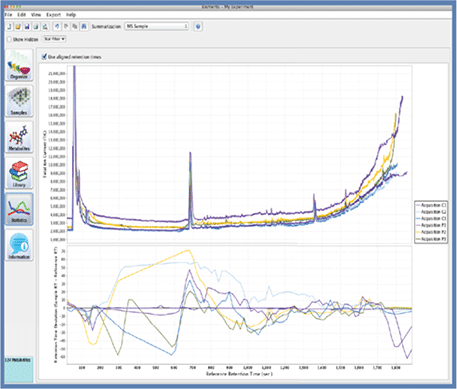Click the Reference Retention Time axis label
The image size is (457, 389).
(239, 374)
